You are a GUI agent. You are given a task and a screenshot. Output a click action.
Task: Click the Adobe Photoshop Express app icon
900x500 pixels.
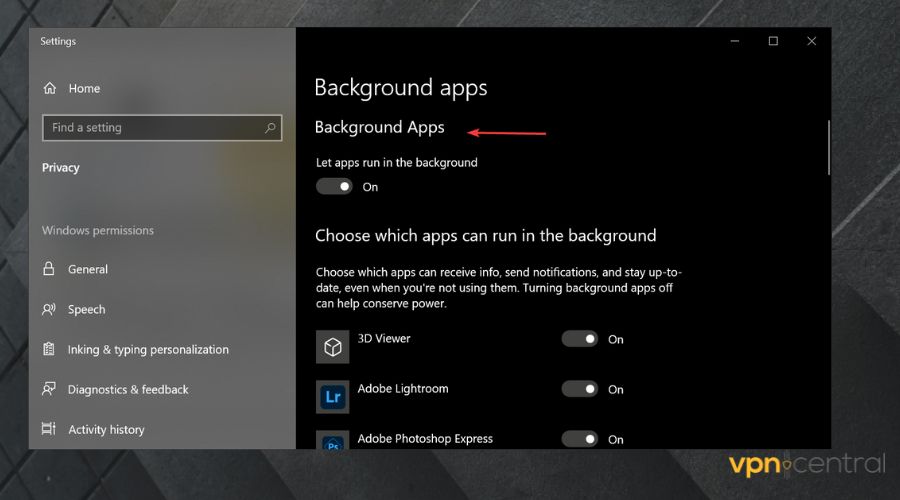pyautogui.click(x=332, y=440)
